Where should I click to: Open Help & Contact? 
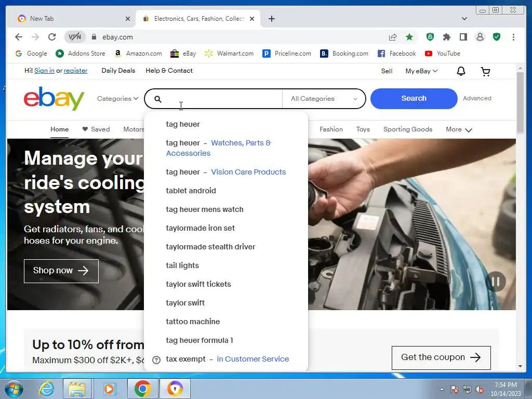tap(169, 71)
